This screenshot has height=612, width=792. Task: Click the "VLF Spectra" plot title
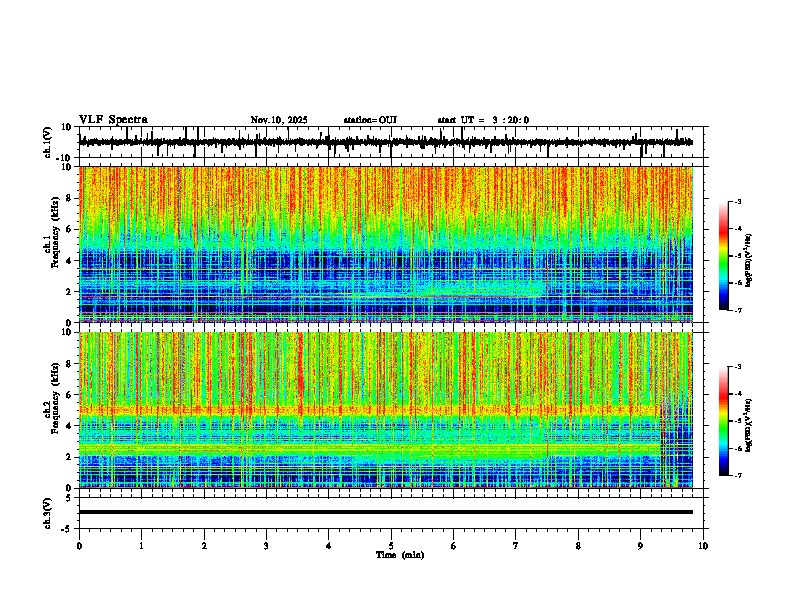(x=113, y=120)
